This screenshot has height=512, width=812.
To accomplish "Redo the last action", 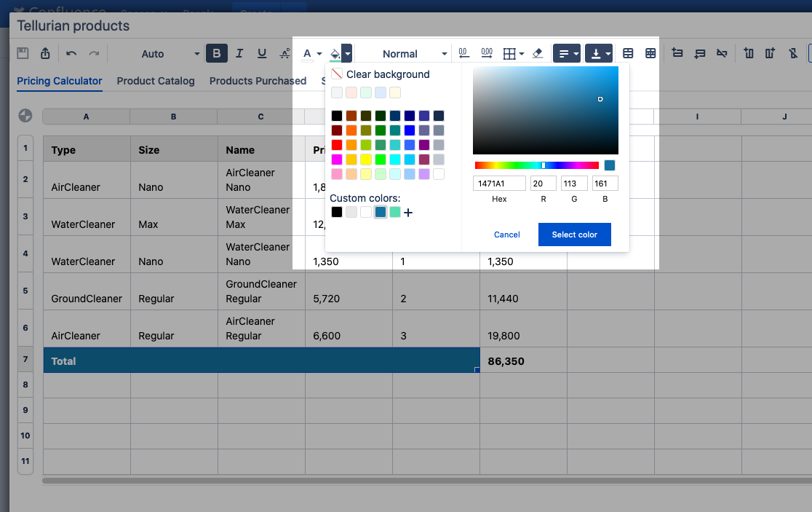I will coord(94,53).
